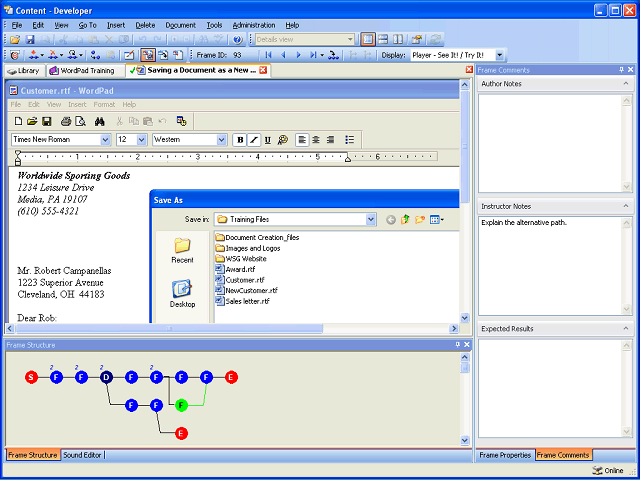Click the frame link icon with blue dots
The width and height of the screenshot is (640, 480).
pos(96,55)
